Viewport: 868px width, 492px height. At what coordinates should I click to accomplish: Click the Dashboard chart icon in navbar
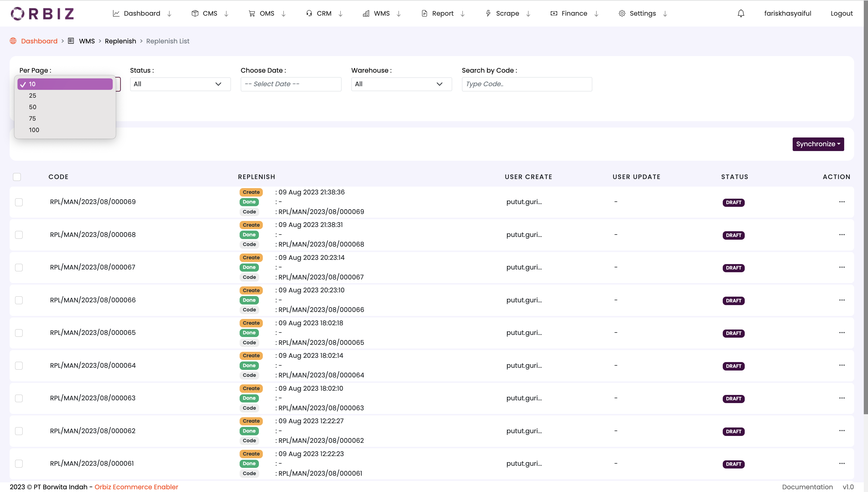116,14
